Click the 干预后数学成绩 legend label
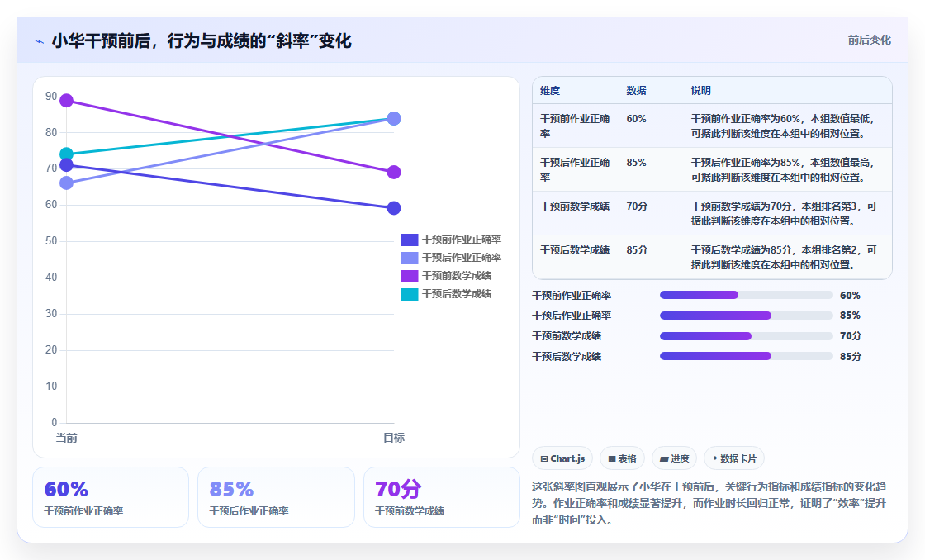The image size is (925, 560). pyautogui.click(x=457, y=295)
